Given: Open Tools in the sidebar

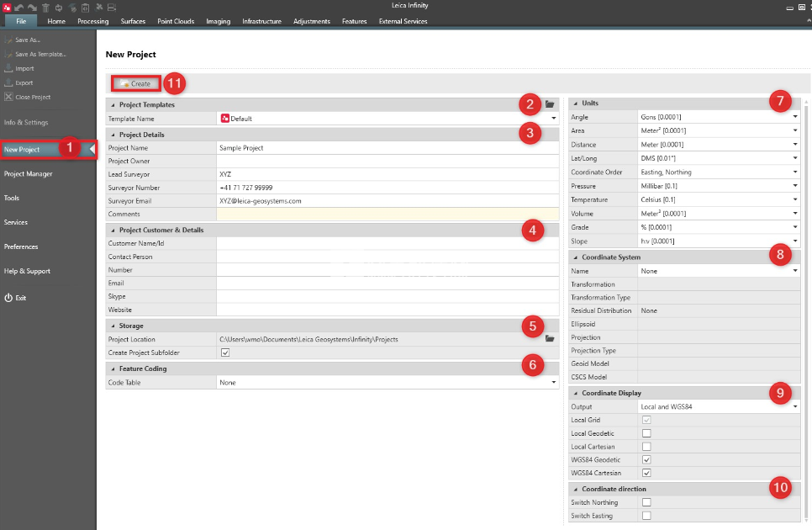Looking at the screenshot, I should [12, 198].
